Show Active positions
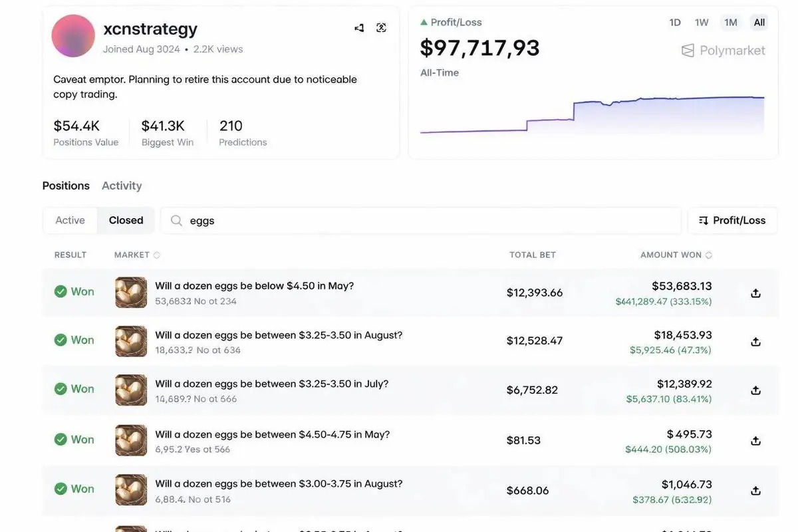This screenshot has width=798, height=532. (x=70, y=221)
